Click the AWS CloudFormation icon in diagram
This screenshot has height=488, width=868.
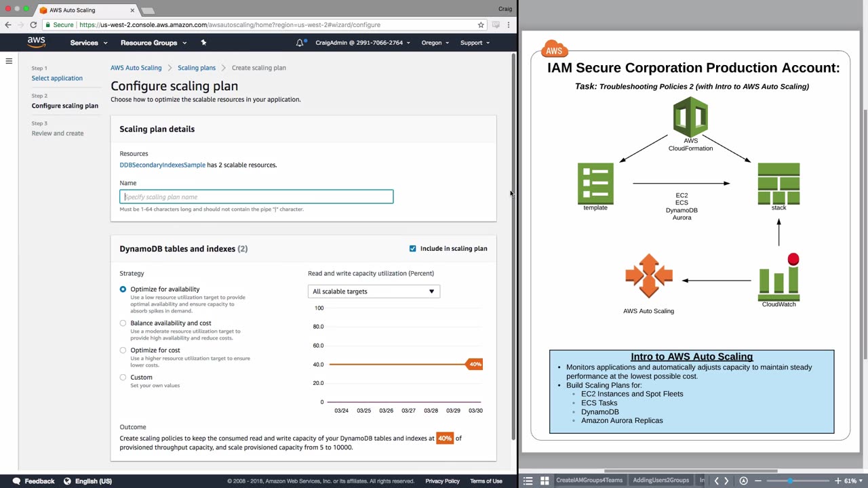pyautogui.click(x=690, y=117)
